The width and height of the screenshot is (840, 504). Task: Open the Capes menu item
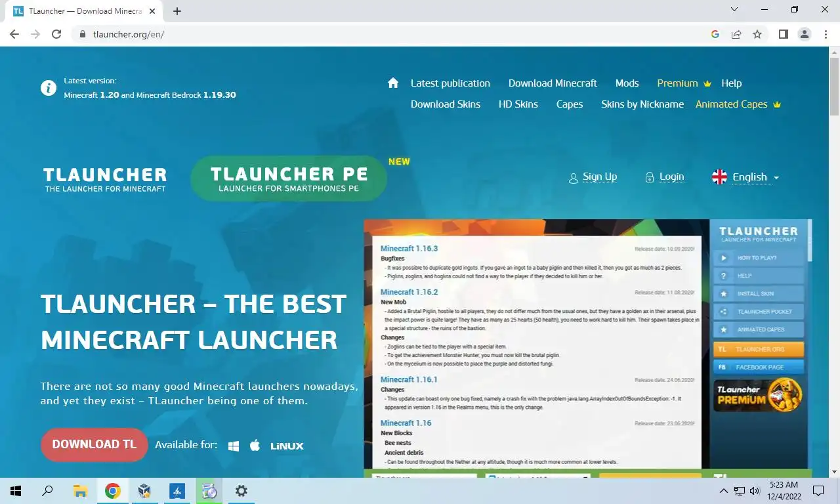pos(570,104)
